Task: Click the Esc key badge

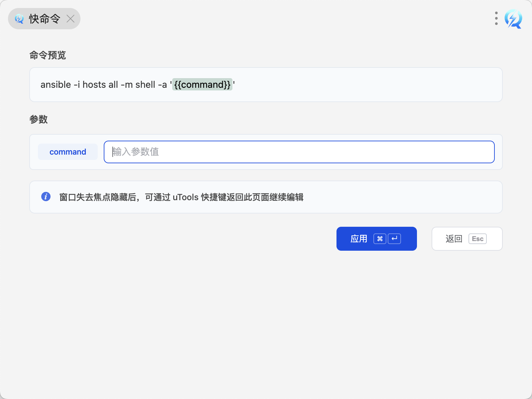Action: coord(477,239)
